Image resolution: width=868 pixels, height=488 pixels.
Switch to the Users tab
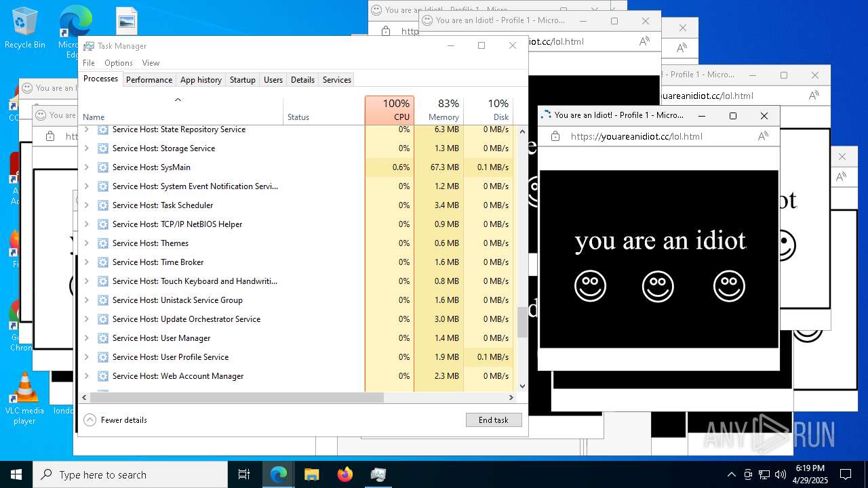pyautogui.click(x=273, y=80)
